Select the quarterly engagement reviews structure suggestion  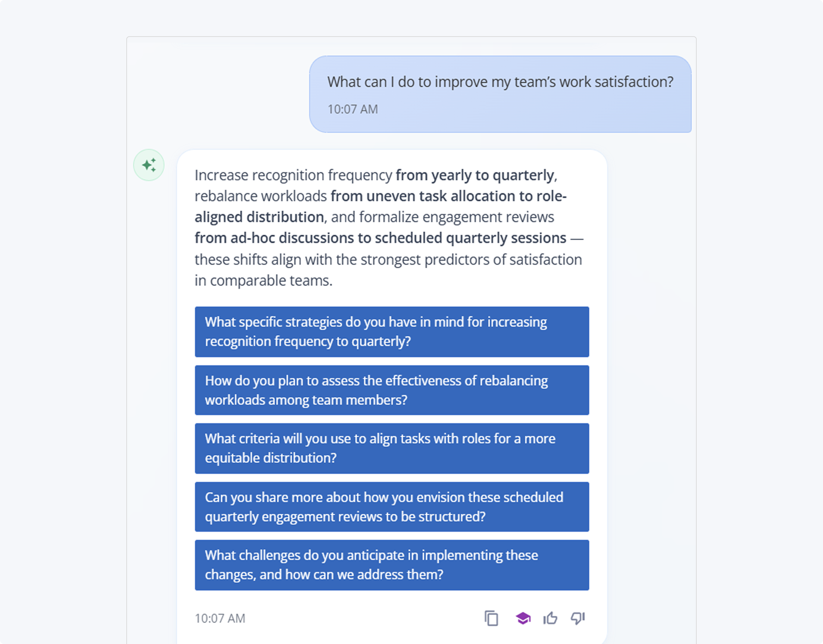[x=392, y=507]
